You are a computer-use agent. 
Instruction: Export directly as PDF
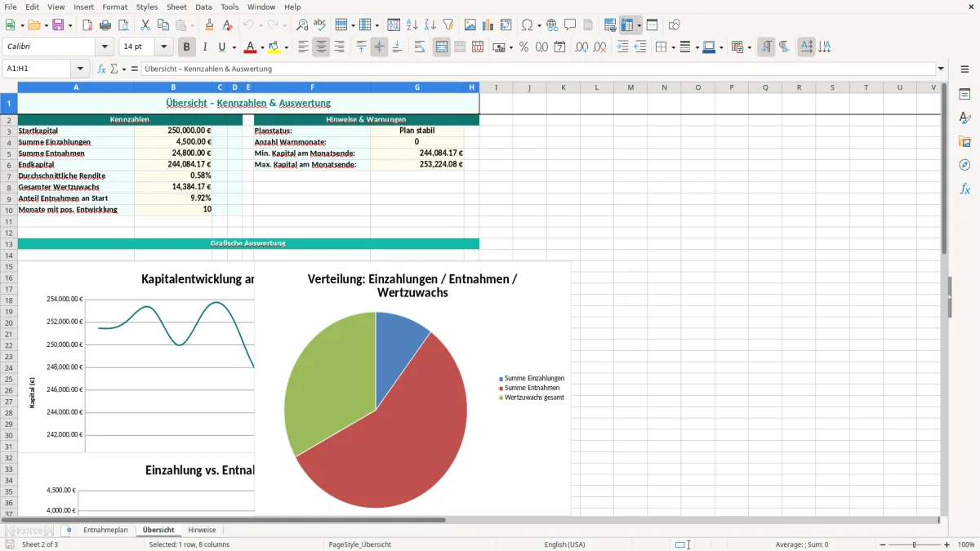point(87,25)
